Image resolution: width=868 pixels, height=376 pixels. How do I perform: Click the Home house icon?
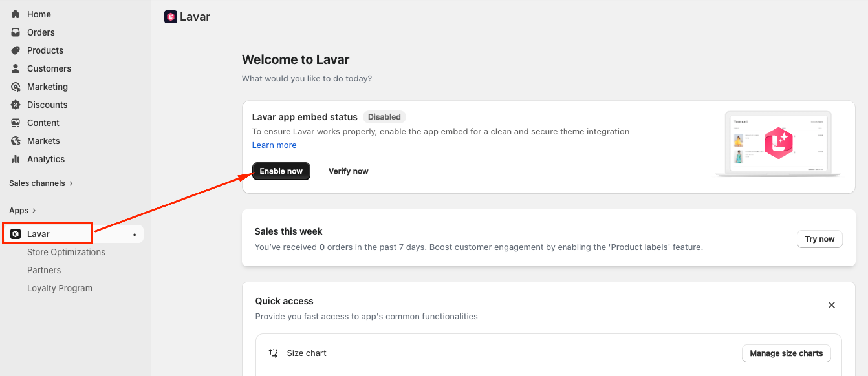(x=16, y=14)
